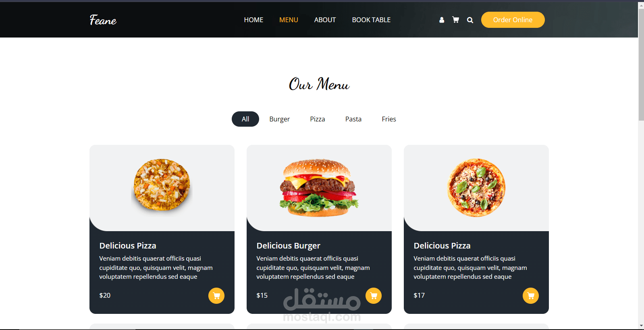Navigate to BOOK TABLE

[371, 20]
